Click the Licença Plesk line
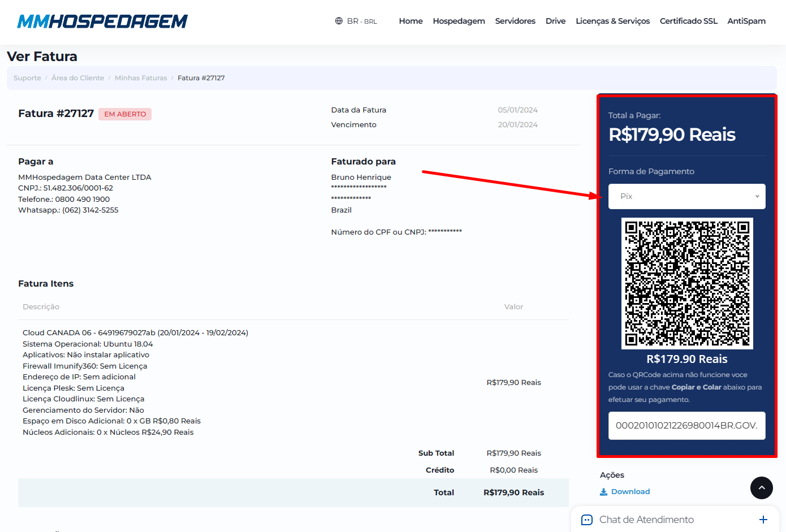Screen dimensions: 786x532 point(74,388)
